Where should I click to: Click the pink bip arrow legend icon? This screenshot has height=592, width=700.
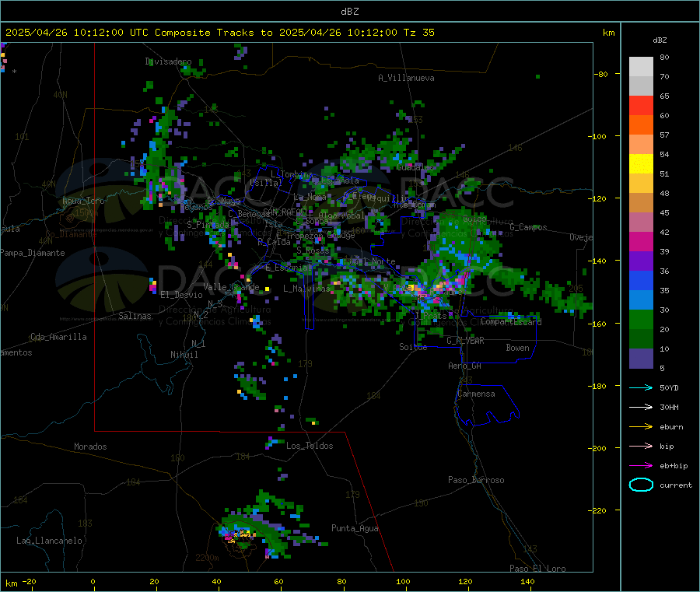coord(641,446)
